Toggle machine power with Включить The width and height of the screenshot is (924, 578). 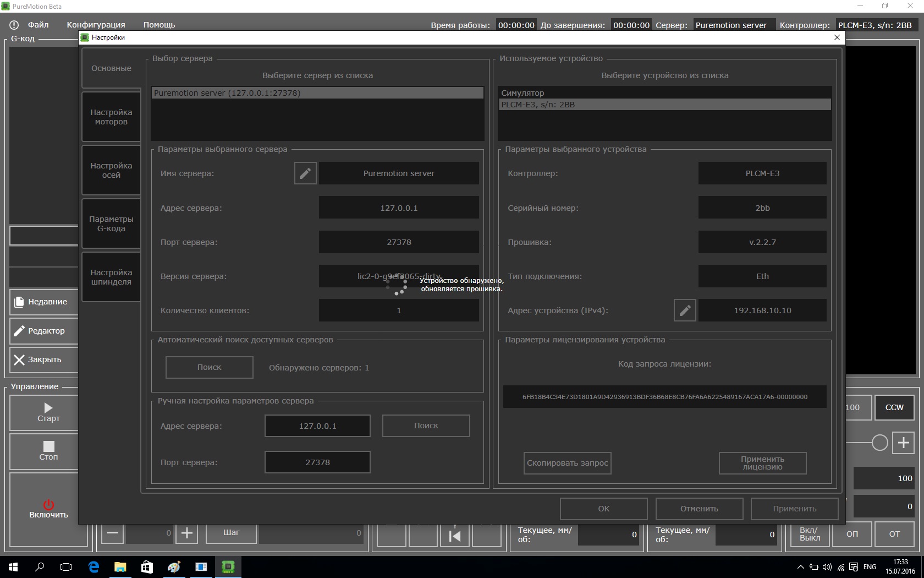tap(49, 509)
